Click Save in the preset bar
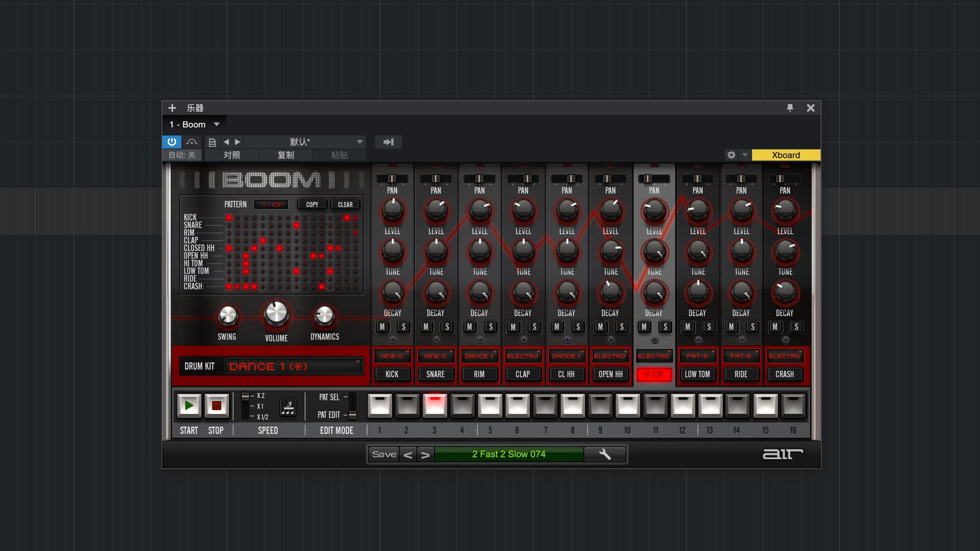 coord(384,454)
